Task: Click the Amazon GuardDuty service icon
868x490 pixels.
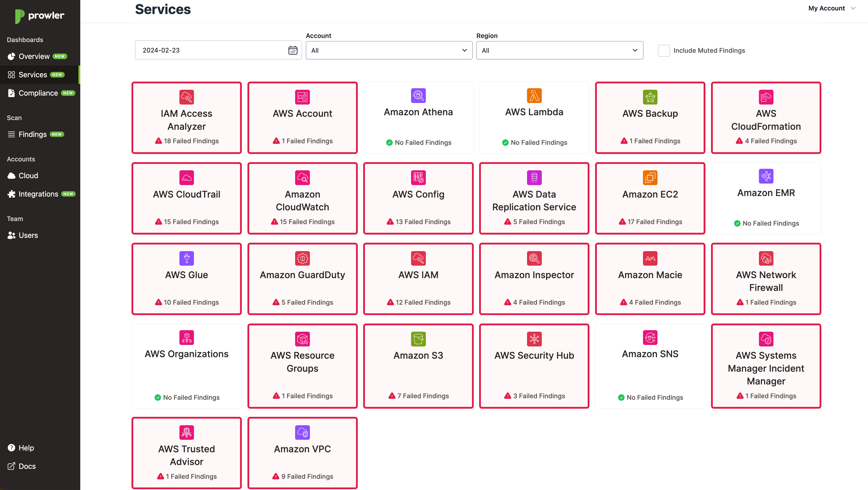Action: (x=302, y=259)
